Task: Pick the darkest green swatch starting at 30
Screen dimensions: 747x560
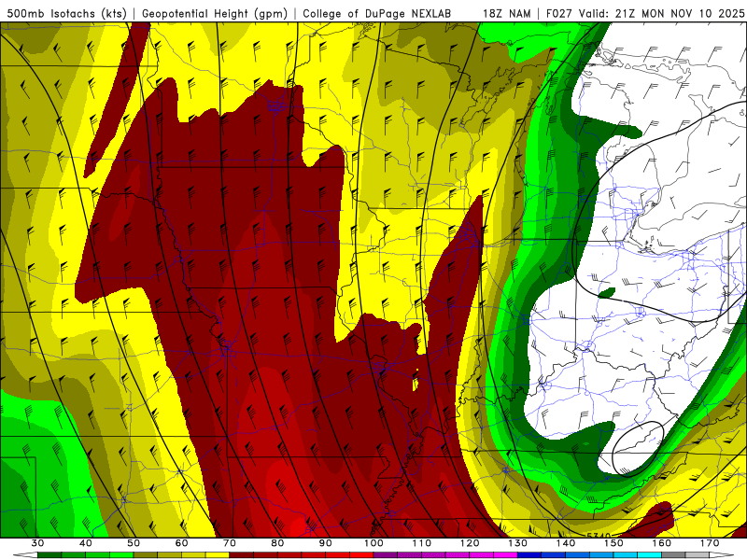Action: (x=49, y=555)
